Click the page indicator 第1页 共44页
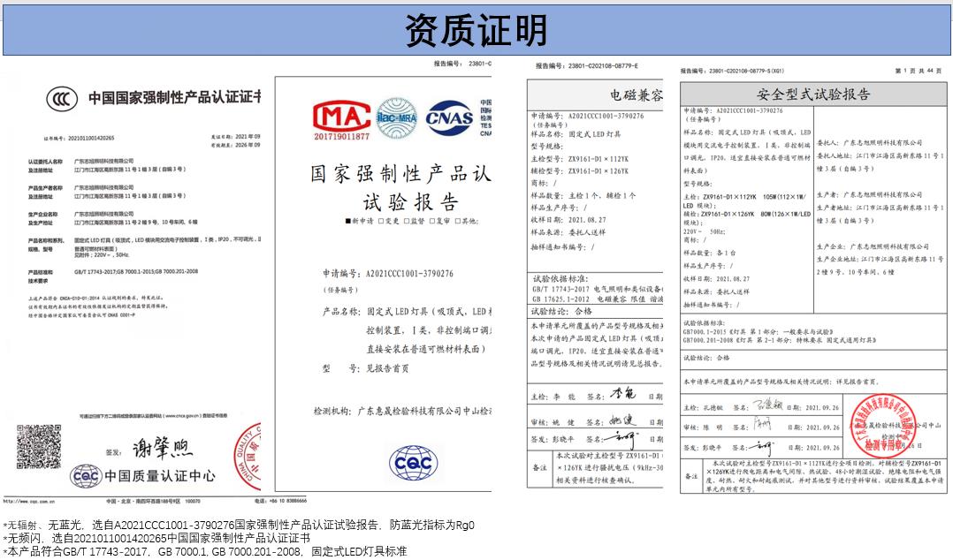This screenshot has height=560, width=953. pos(919,71)
